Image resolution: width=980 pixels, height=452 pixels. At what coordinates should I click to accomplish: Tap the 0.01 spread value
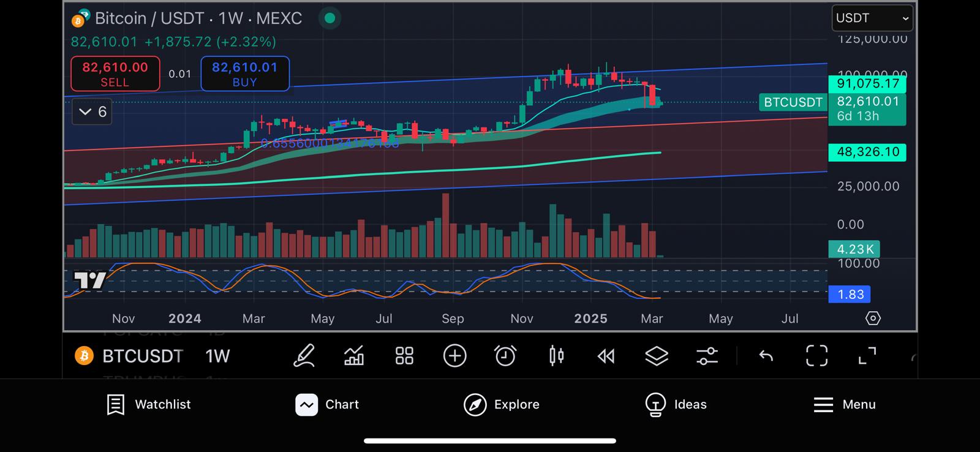pos(180,73)
